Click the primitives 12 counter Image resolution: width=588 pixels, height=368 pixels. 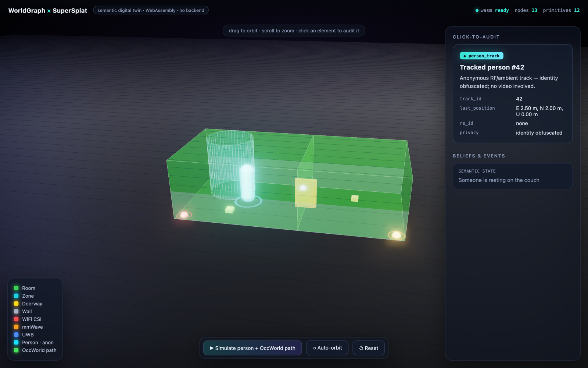[561, 10]
